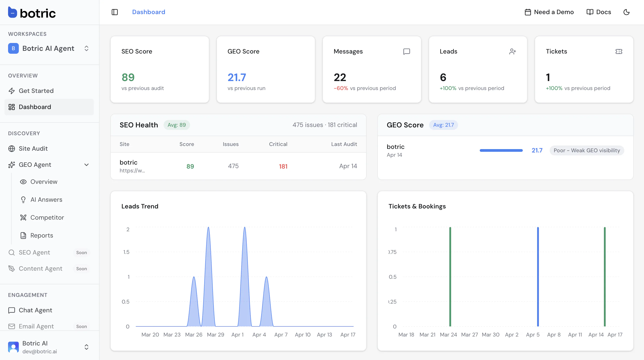Click the Site Audit globe icon
Viewport: 644px width, 360px height.
coord(11,148)
